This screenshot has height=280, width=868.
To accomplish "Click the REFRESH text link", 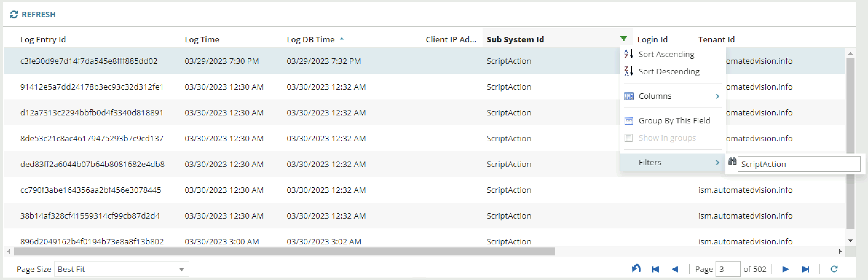I will coord(38,14).
